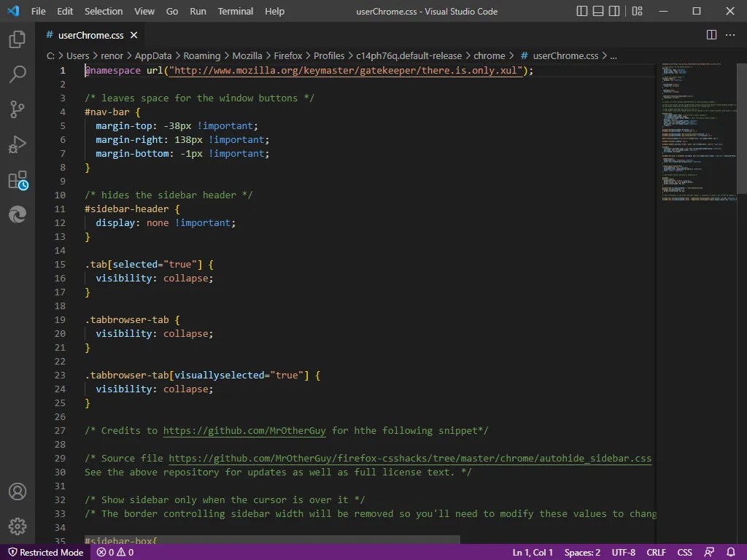Image resolution: width=747 pixels, height=560 pixels.
Task: Select the userChrome.css editor tab
Action: [92, 34]
